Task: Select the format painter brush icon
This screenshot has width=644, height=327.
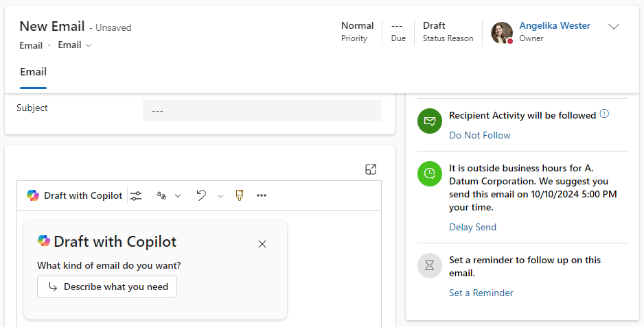Action: (240, 195)
